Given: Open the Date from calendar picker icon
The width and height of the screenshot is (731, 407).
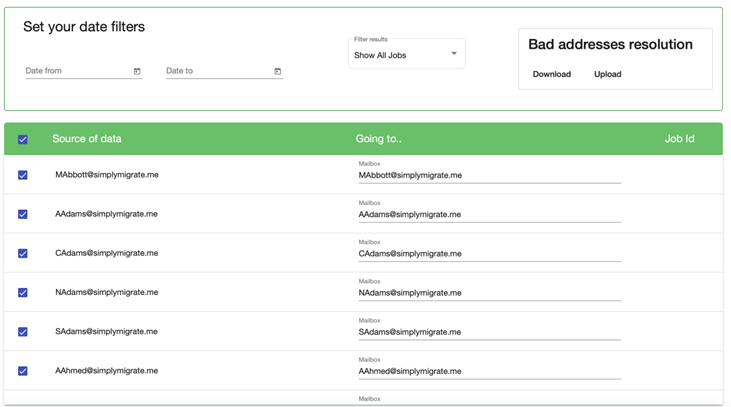Looking at the screenshot, I should [x=137, y=72].
